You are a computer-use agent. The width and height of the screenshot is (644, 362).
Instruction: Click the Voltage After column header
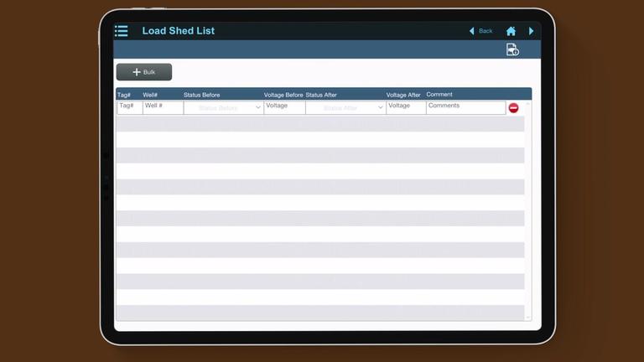coord(403,95)
